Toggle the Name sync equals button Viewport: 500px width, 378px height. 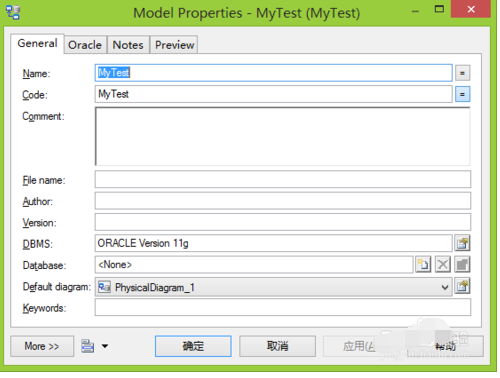click(462, 73)
